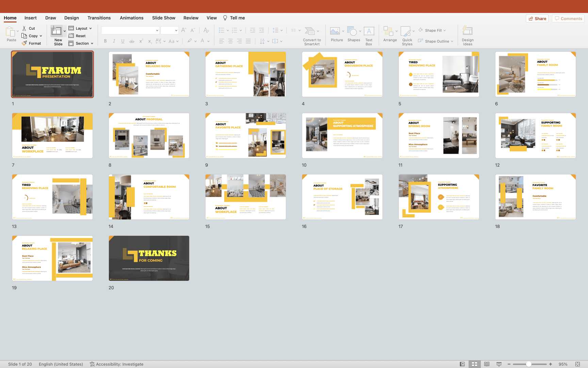
Task: Switch to Slide Sorter view
Action: 474,364
